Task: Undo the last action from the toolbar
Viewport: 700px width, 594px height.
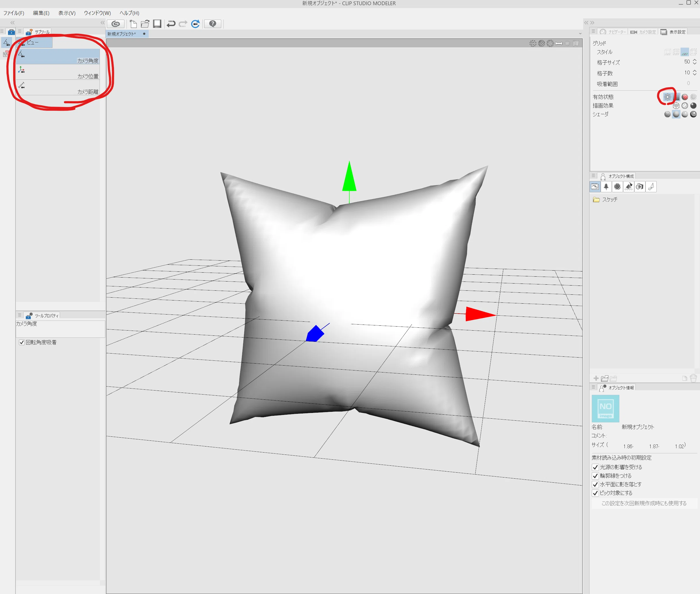Action: (171, 24)
